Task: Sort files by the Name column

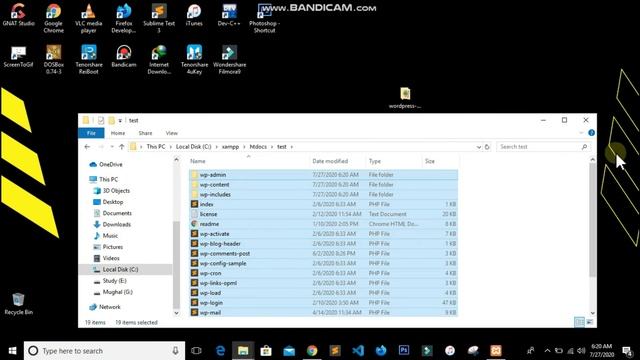Action: pyautogui.click(x=249, y=161)
